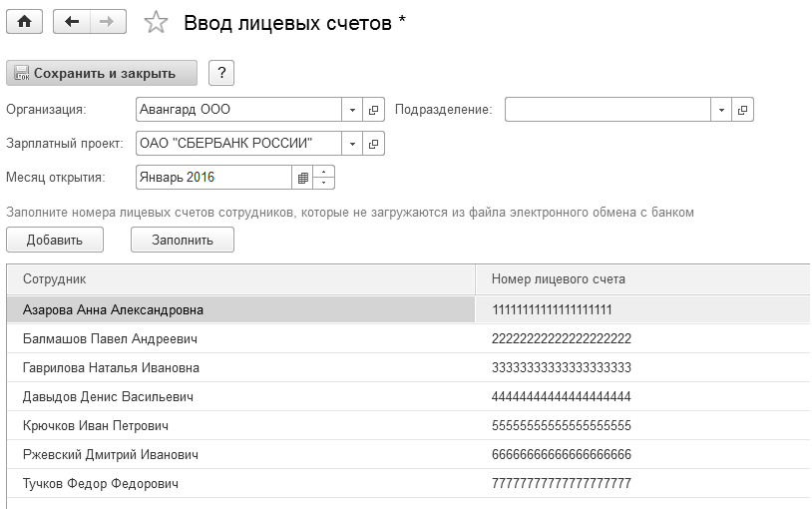Sort by the Сотрудник column header

[239, 279]
